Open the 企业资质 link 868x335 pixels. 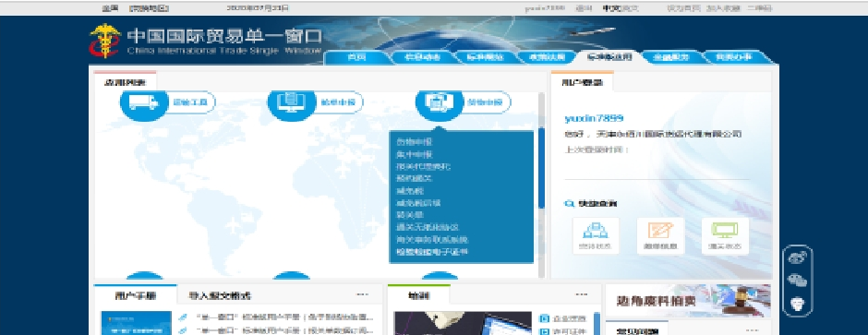point(569,319)
